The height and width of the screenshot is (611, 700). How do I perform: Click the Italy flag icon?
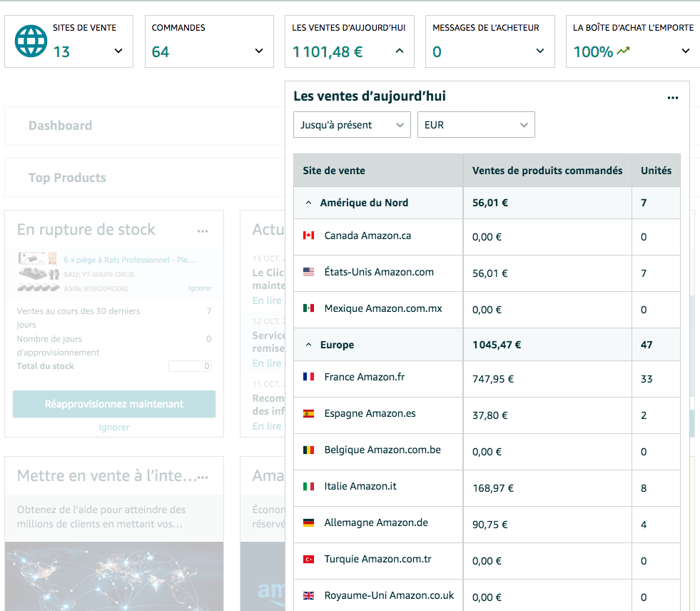click(x=308, y=486)
